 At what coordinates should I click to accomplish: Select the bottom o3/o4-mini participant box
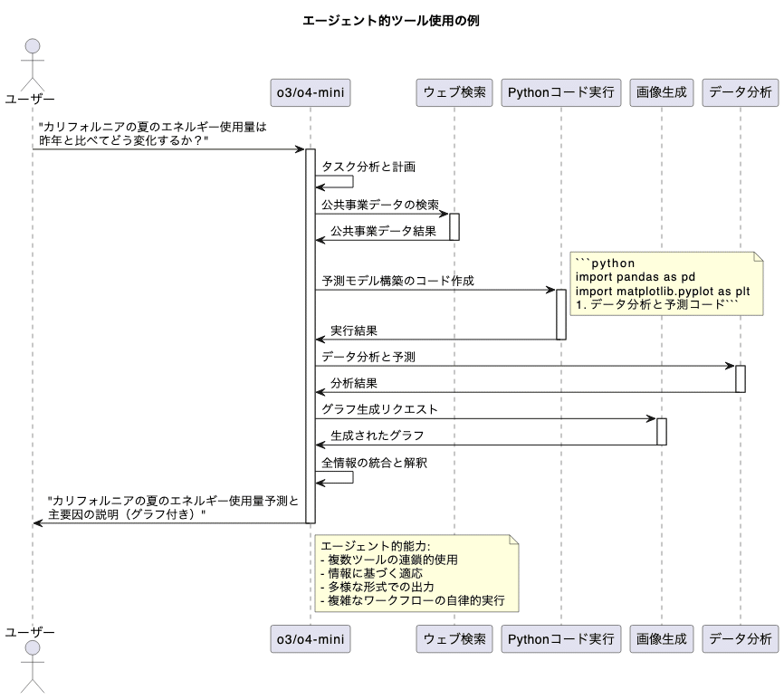[x=311, y=639]
